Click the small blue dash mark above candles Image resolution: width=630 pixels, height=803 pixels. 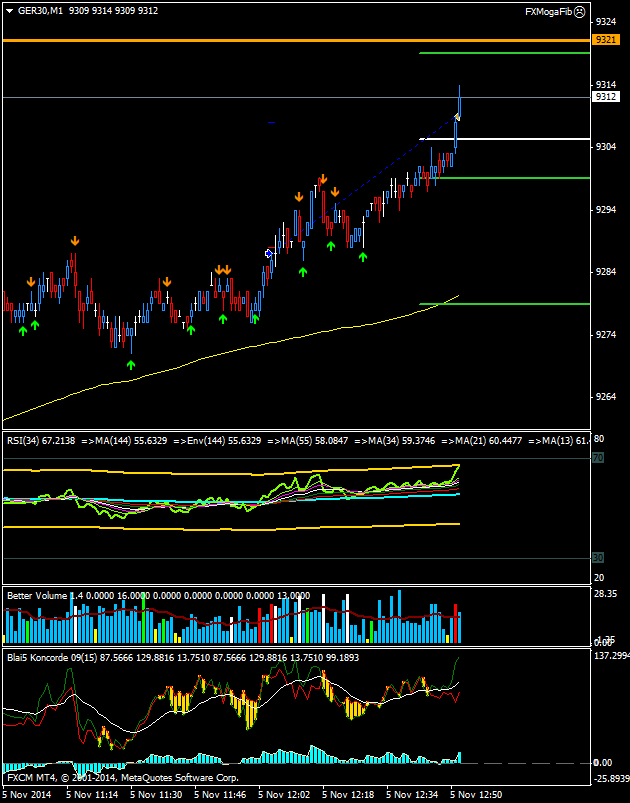coord(271,122)
